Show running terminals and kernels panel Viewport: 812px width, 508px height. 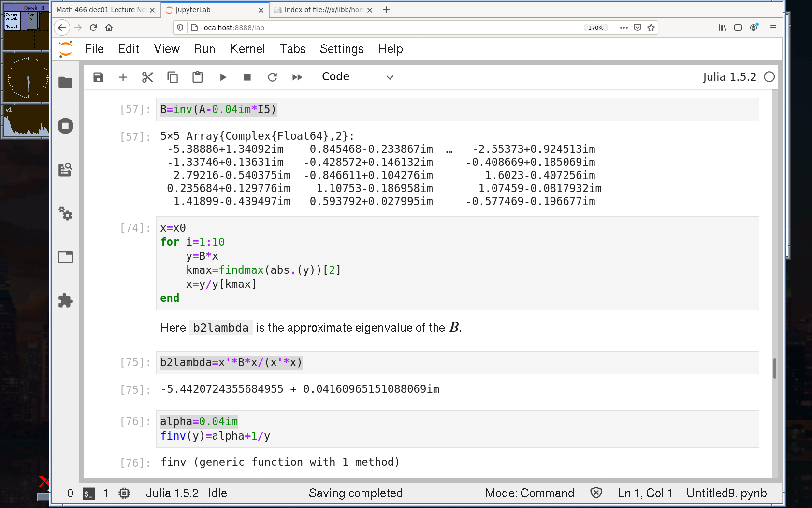(65, 126)
